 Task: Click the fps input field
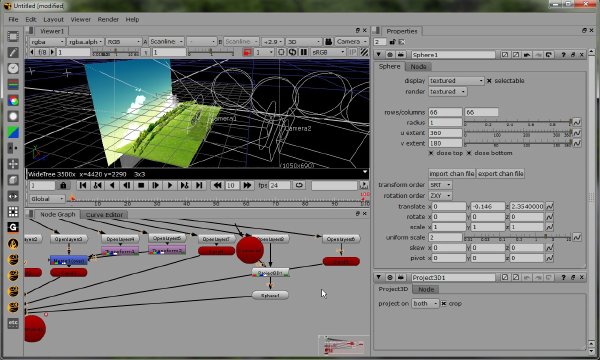pyautogui.click(x=279, y=186)
